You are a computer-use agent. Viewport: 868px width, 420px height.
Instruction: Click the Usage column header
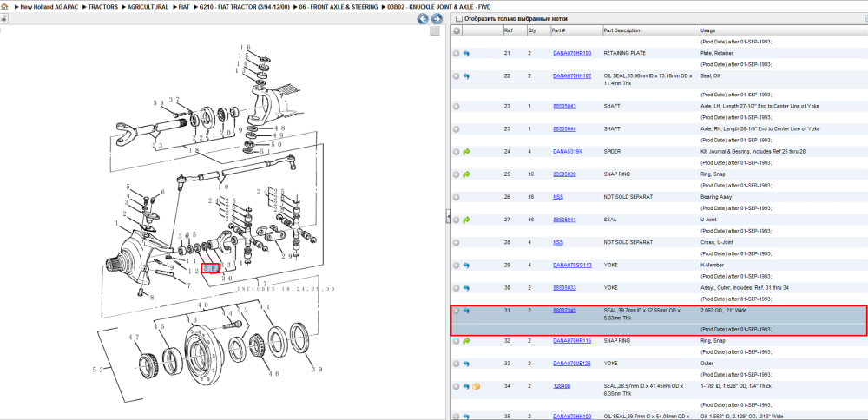[783, 31]
